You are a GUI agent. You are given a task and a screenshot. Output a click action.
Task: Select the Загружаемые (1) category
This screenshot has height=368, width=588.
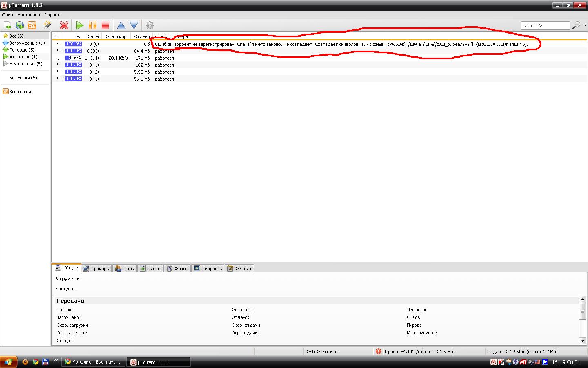(25, 43)
